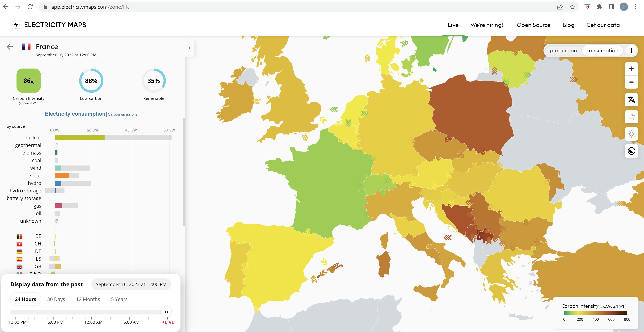Click the time slider handle
The width and height of the screenshot is (644, 332).
point(166,312)
